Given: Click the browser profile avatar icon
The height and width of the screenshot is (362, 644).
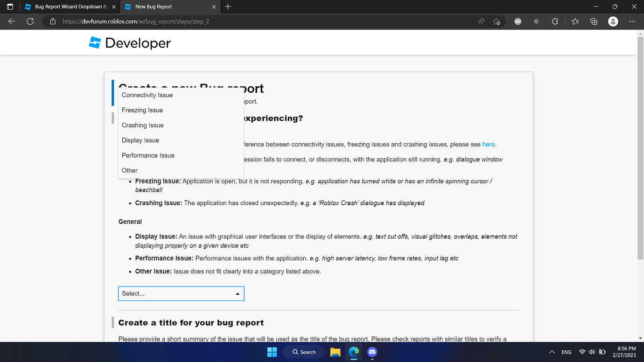Looking at the screenshot, I should click(x=613, y=21).
